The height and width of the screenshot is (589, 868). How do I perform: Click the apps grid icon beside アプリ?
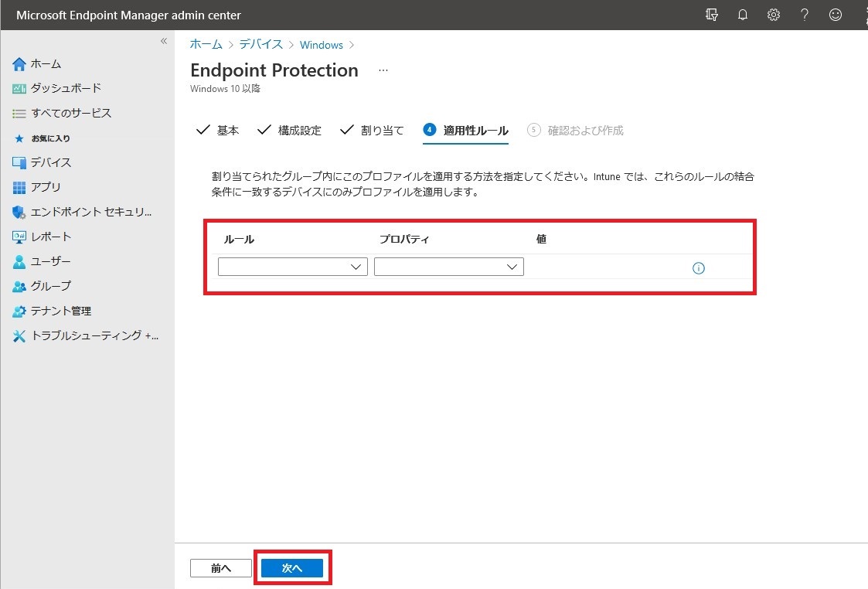19,188
